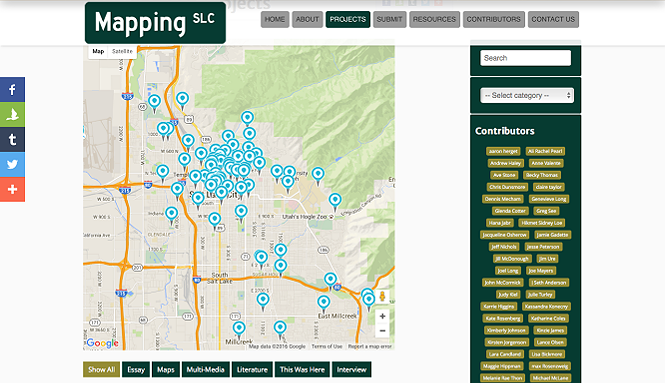Switch to default Map view
Screen dimensions: 665x383
point(98,51)
